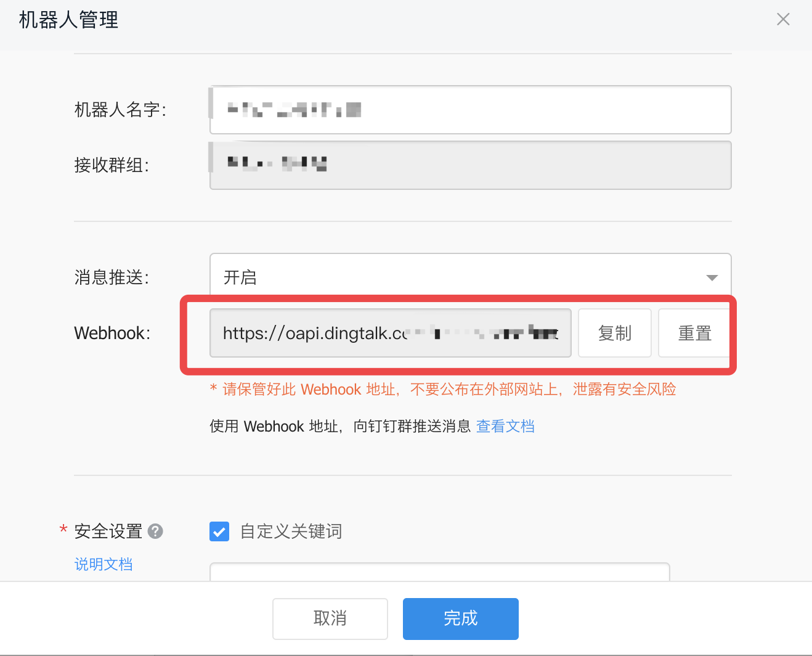This screenshot has width=812, height=656.
Task: Open the 查看文档 link
Action: [505, 426]
